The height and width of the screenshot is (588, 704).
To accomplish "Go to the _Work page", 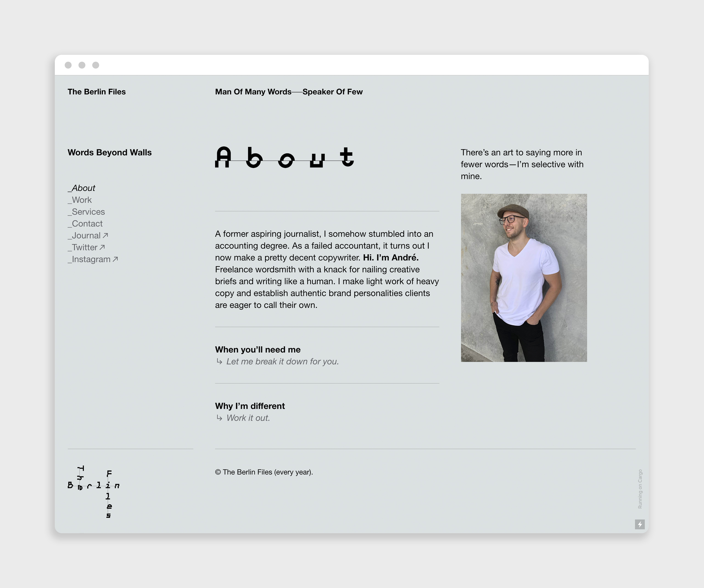I will pyautogui.click(x=80, y=200).
